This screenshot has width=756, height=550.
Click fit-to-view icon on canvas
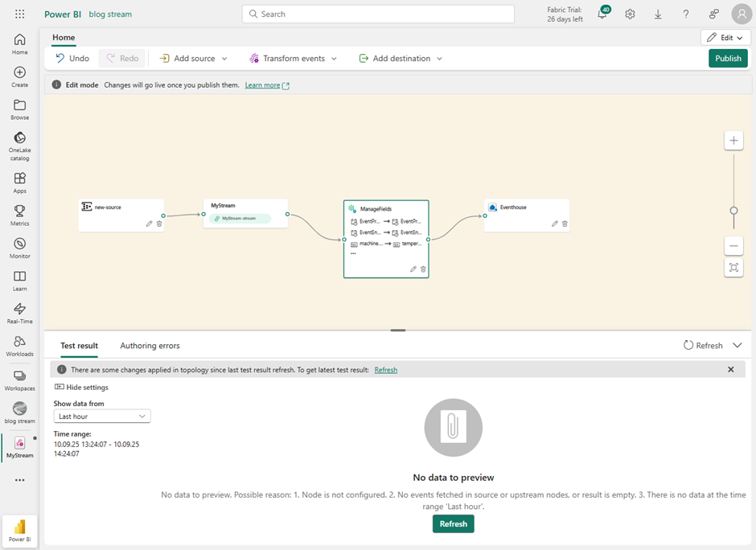[733, 268]
